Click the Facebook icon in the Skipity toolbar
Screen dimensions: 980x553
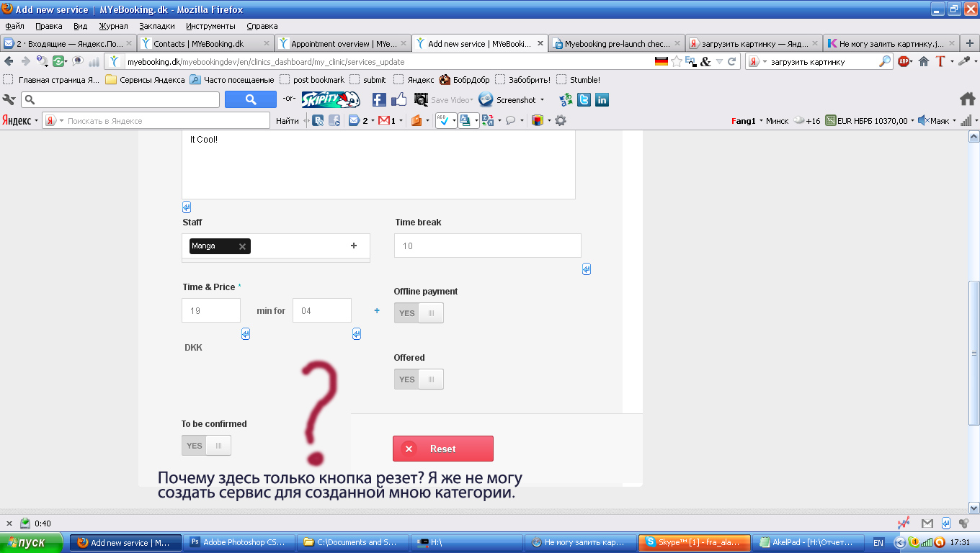(379, 99)
